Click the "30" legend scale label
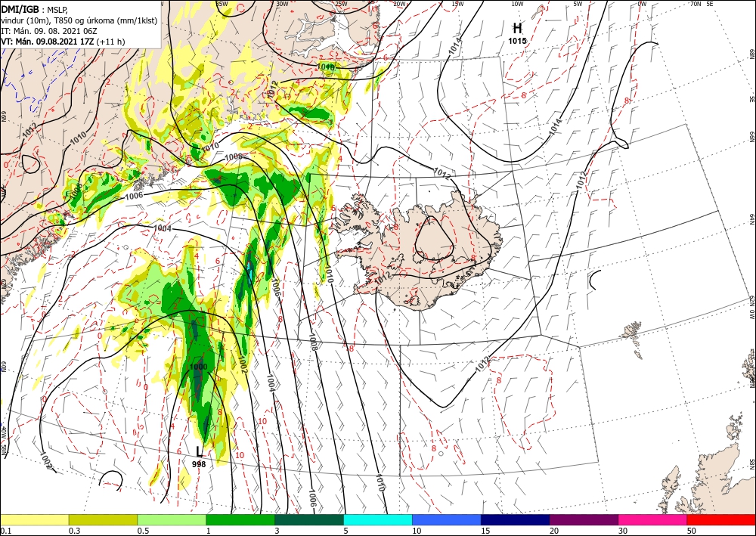This screenshot has width=756, height=536. (623, 531)
